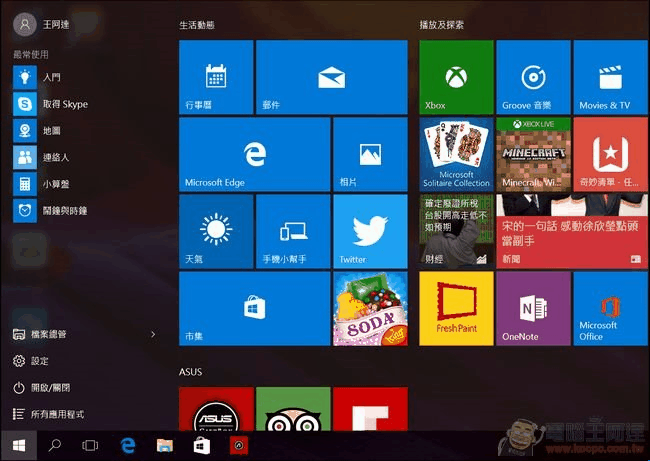This screenshot has width=650, height=461.
Task: Open the Store from the taskbar
Action: pyautogui.click(x=201, y=446)
